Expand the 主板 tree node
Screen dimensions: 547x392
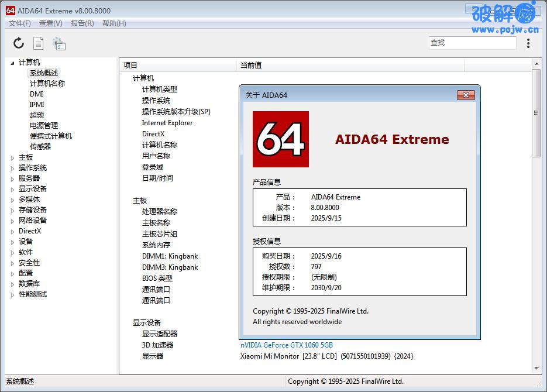[x=13, y=157]
